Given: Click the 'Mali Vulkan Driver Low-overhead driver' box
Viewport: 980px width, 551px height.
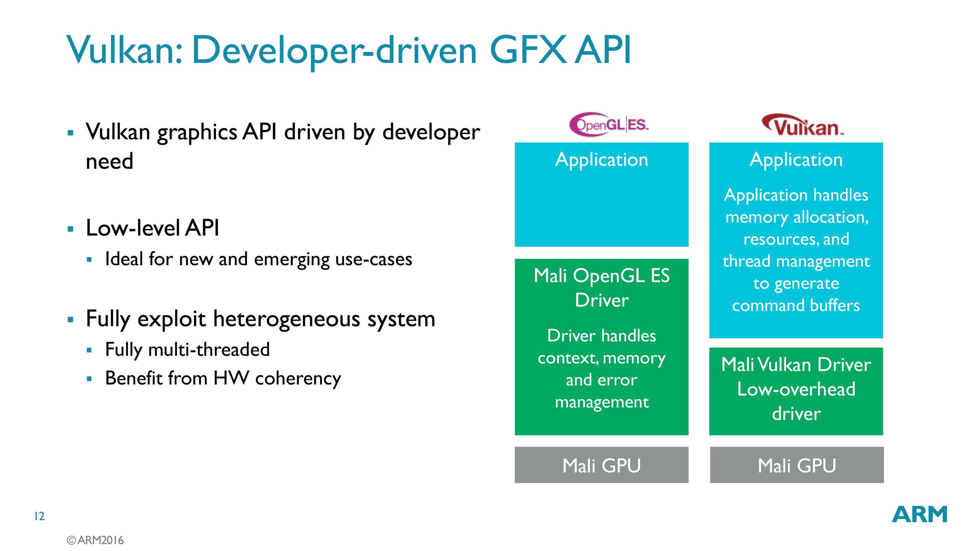Looking at the screenshot, I should (796, 391).
